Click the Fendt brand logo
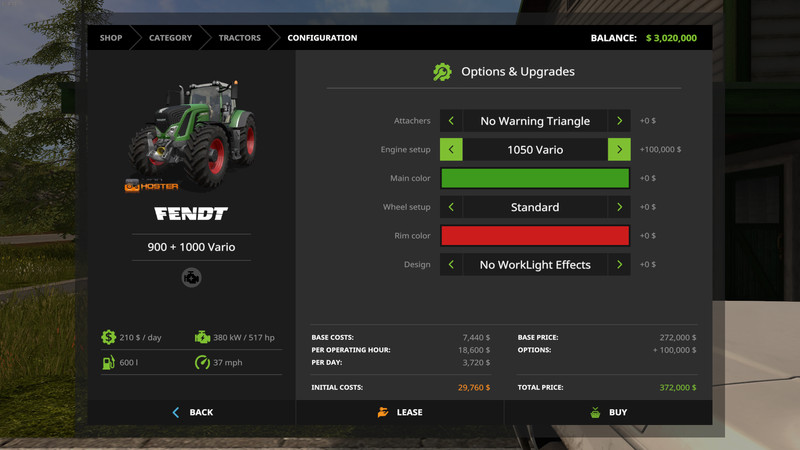Screen dimensions: 800x450 click(x=191, y=213)
